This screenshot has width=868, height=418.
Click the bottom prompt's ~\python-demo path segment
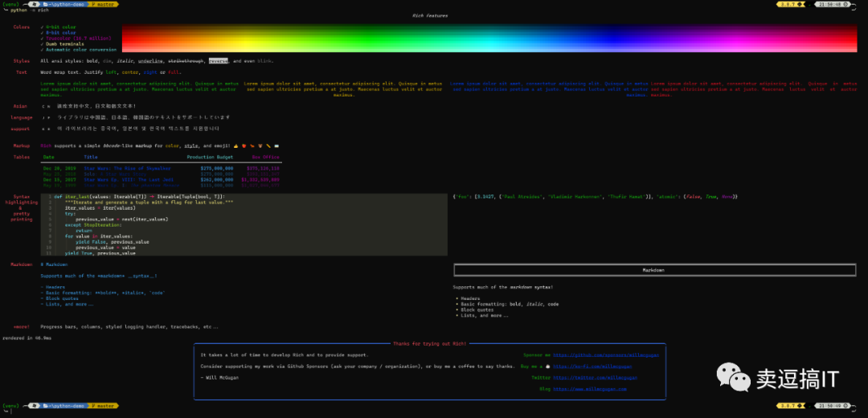66,407
